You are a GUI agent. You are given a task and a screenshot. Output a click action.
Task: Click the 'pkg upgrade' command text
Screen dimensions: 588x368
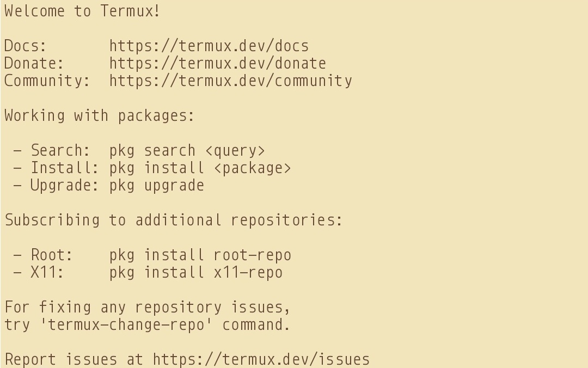pyautogui.click(x=156, y=185)
